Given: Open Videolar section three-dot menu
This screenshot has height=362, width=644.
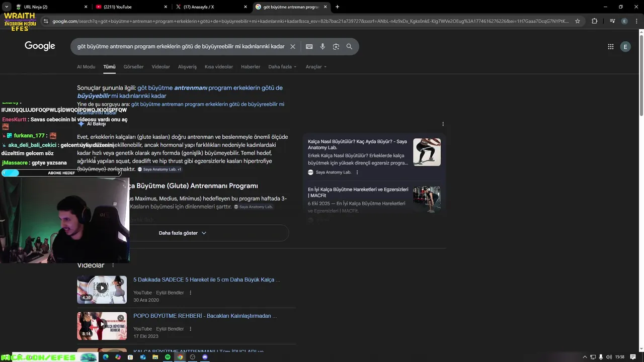Looking at the screenshot, I should (x=113, y=265).
